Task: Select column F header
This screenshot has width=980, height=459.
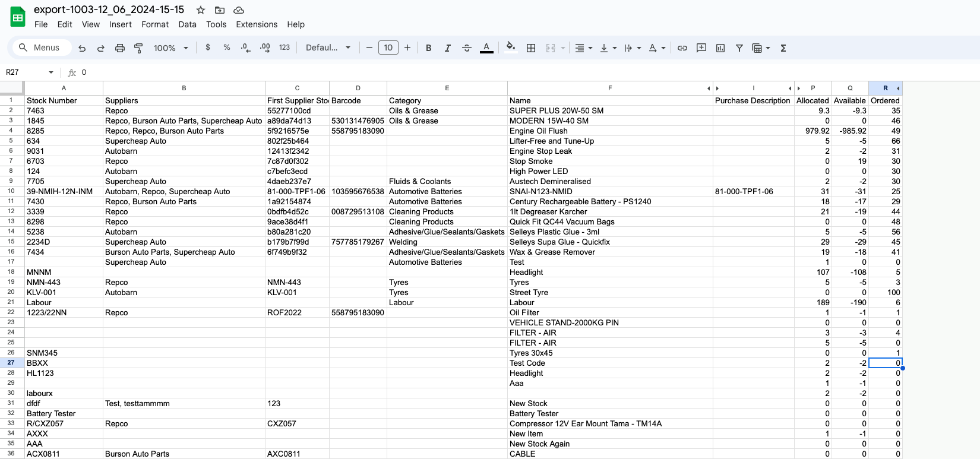Action: (610, 88)
